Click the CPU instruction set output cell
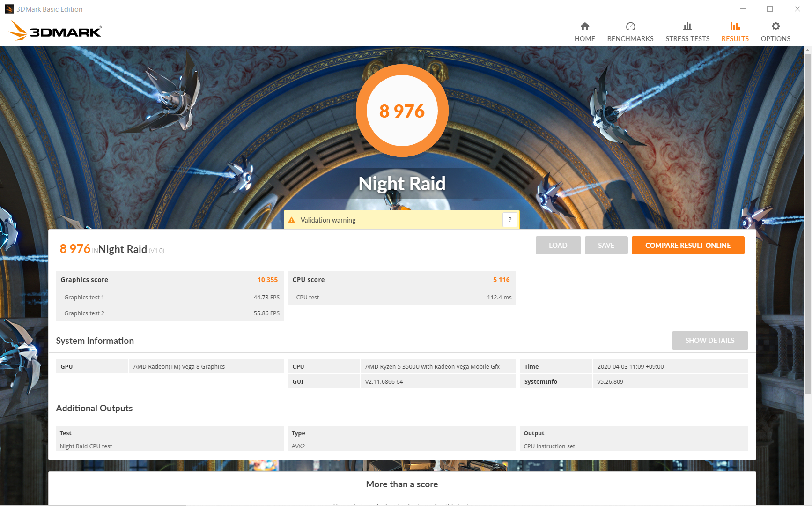 (634, 446)
